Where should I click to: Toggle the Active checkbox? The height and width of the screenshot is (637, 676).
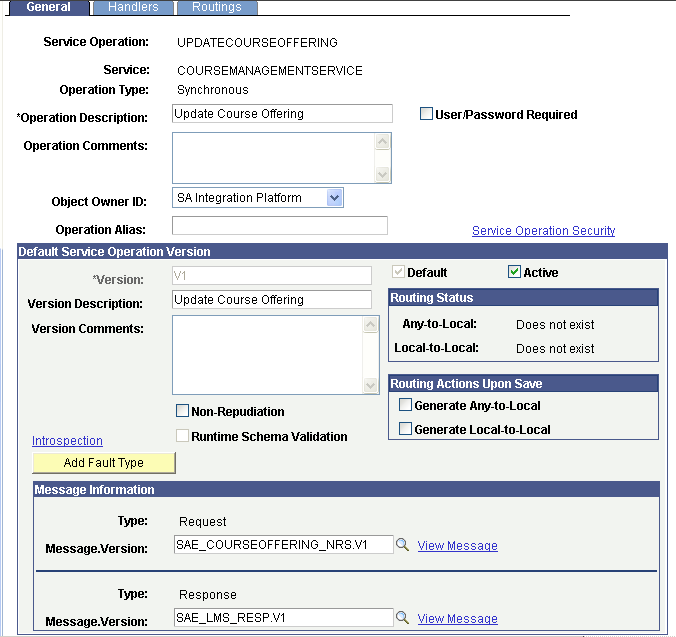pos(514,272)
